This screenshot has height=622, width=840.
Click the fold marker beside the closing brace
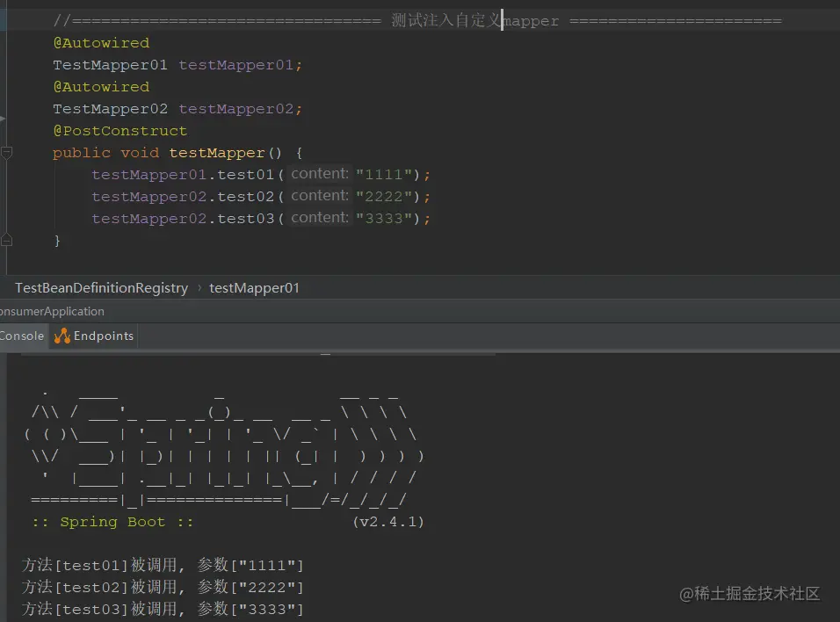point(7,240)
